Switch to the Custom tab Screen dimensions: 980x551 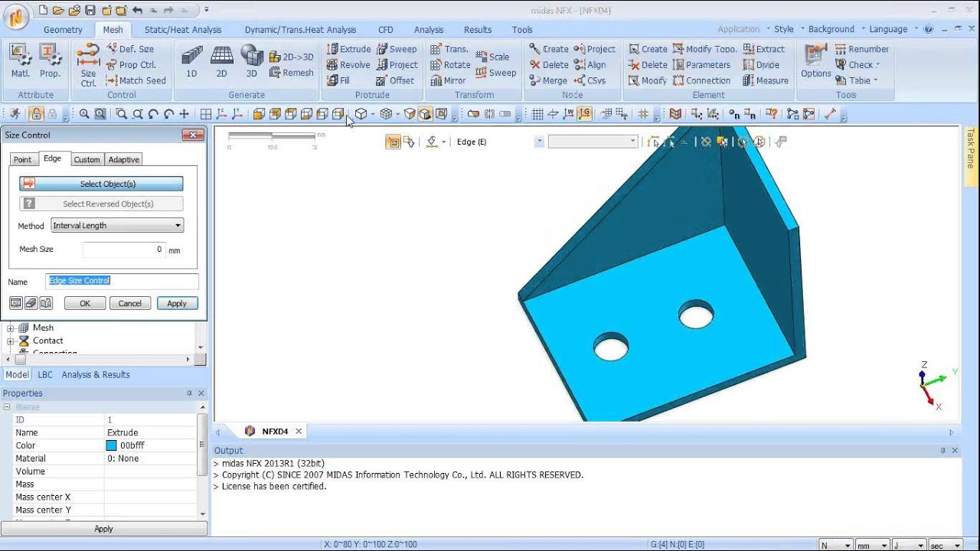87,159
